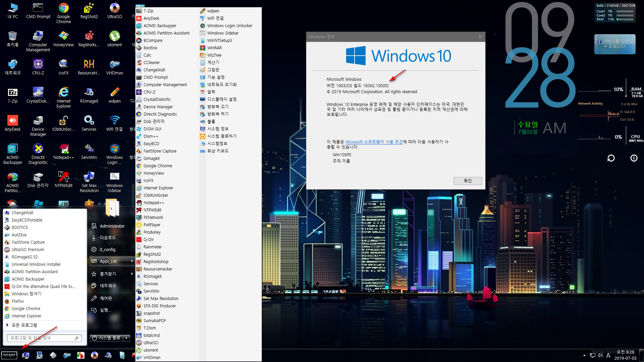Viewport: 644px width, 362px height.
Task: Open the HoneyView desktop icon
Action: click(x=63, y=39)
